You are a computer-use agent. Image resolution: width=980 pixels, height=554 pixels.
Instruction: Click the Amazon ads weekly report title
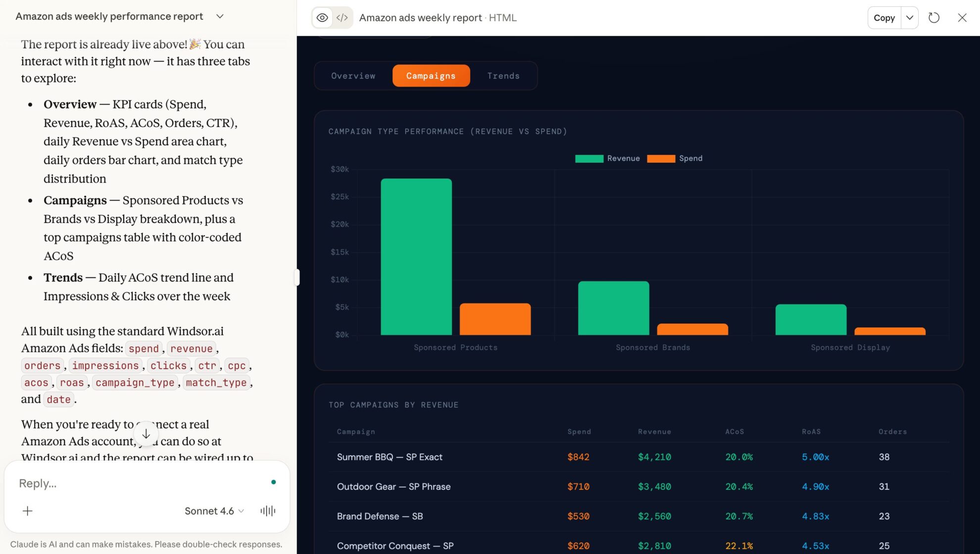pyautogui.click(x=420, y=18)
